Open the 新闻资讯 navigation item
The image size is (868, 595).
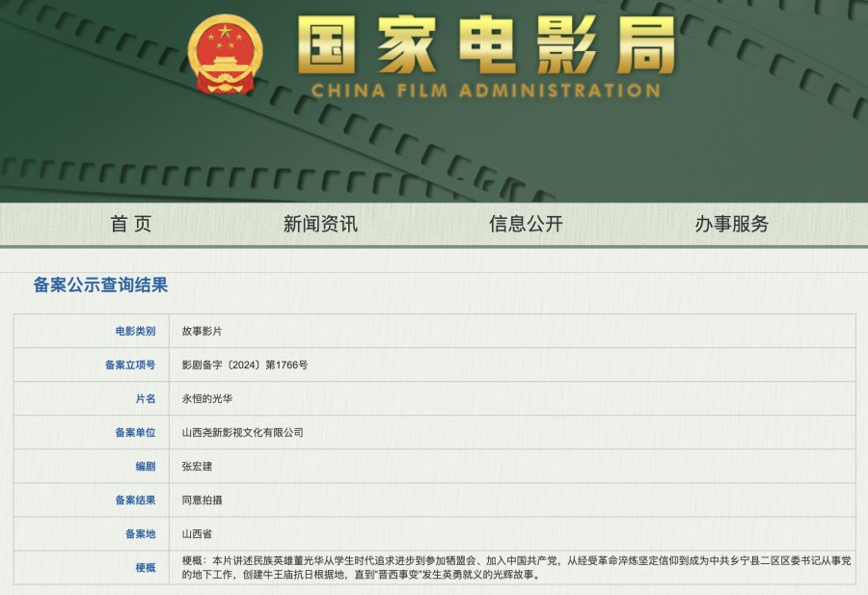point(320,224)
